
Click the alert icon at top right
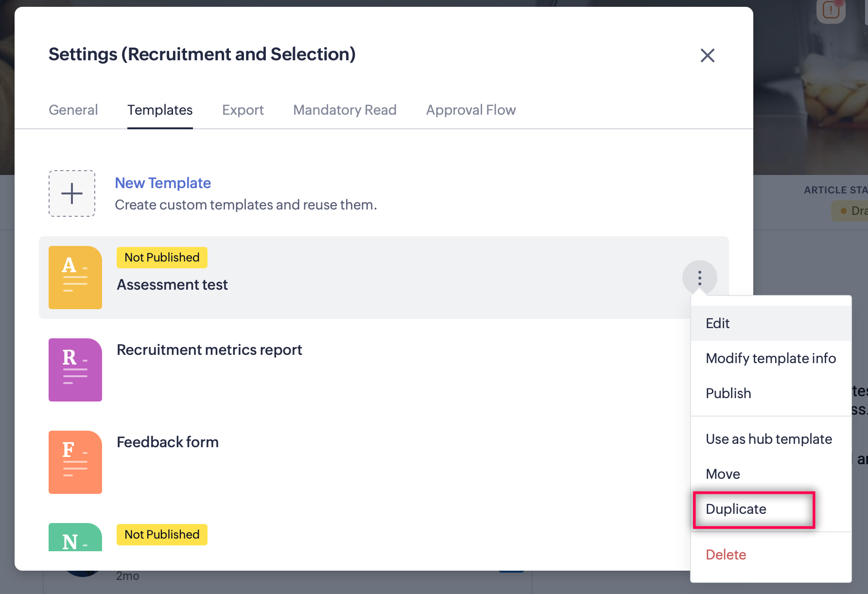tap(831, 10)
